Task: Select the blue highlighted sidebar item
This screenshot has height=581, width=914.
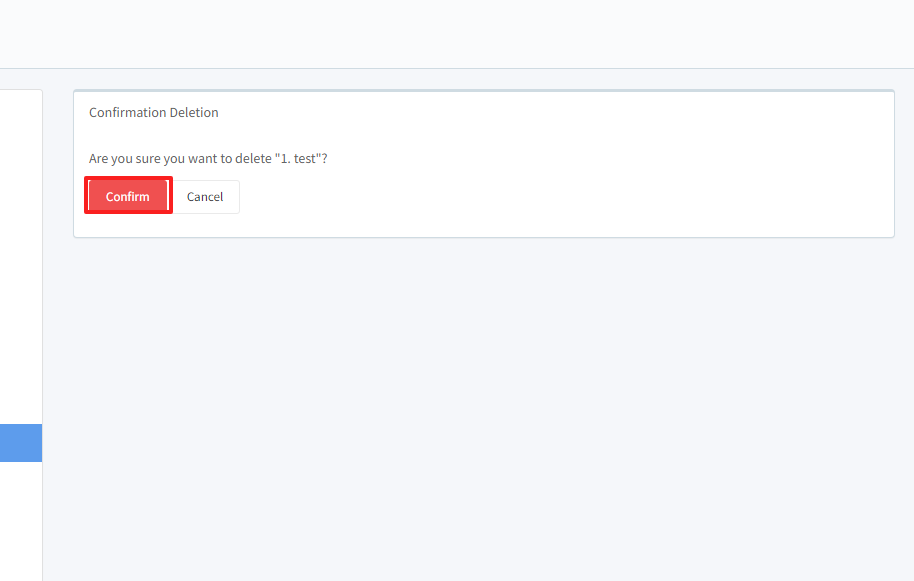Action: coord(20,443)
